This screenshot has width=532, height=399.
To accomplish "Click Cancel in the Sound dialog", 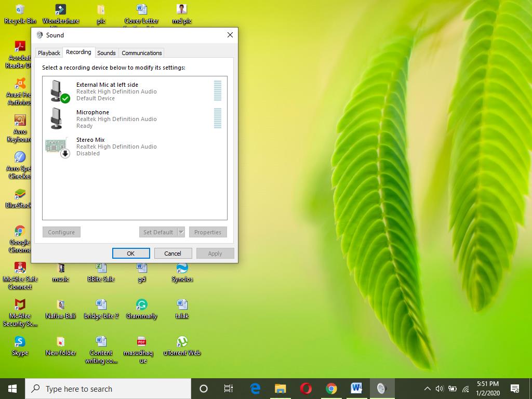I will click(x=172, y=254).
